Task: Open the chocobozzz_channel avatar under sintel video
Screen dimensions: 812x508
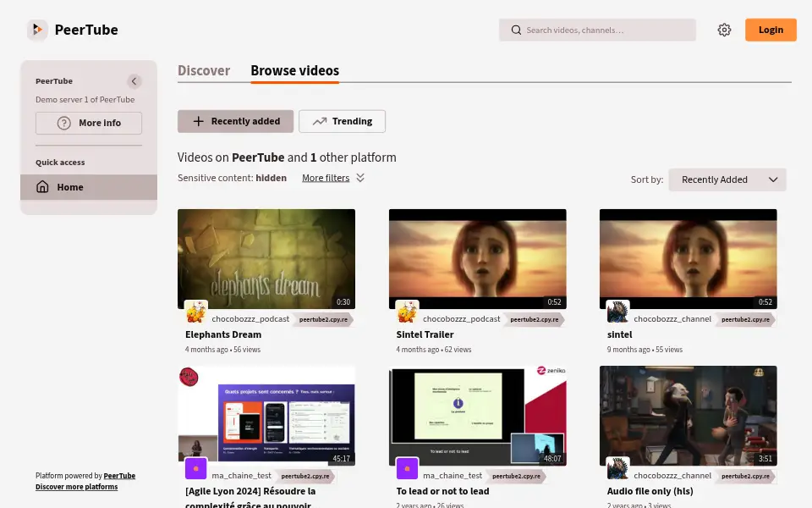Action: tap(617, 312)
